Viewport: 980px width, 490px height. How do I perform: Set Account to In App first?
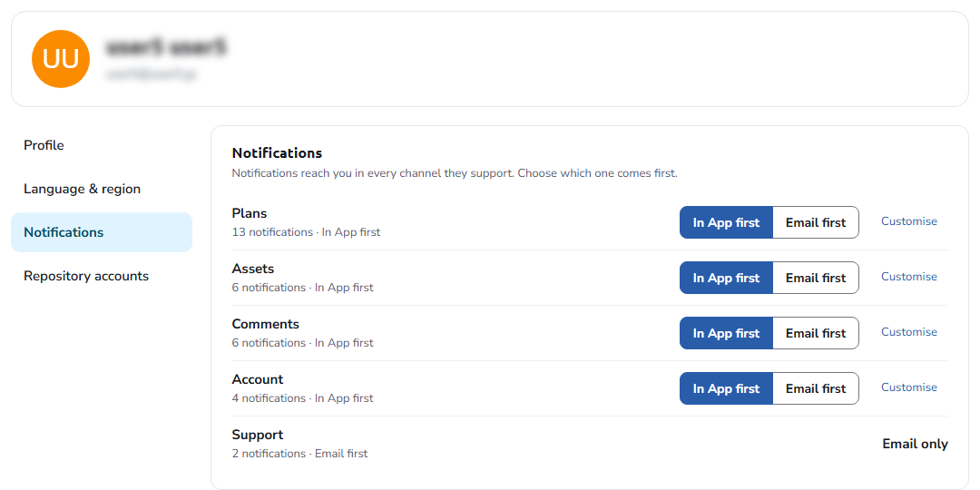(726, 388)
